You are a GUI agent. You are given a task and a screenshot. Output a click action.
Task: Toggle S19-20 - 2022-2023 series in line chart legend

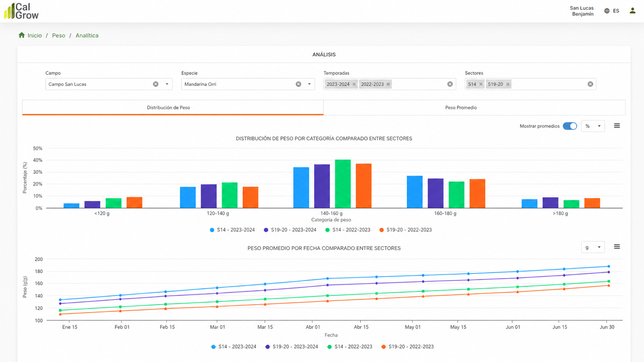(408, 347)
